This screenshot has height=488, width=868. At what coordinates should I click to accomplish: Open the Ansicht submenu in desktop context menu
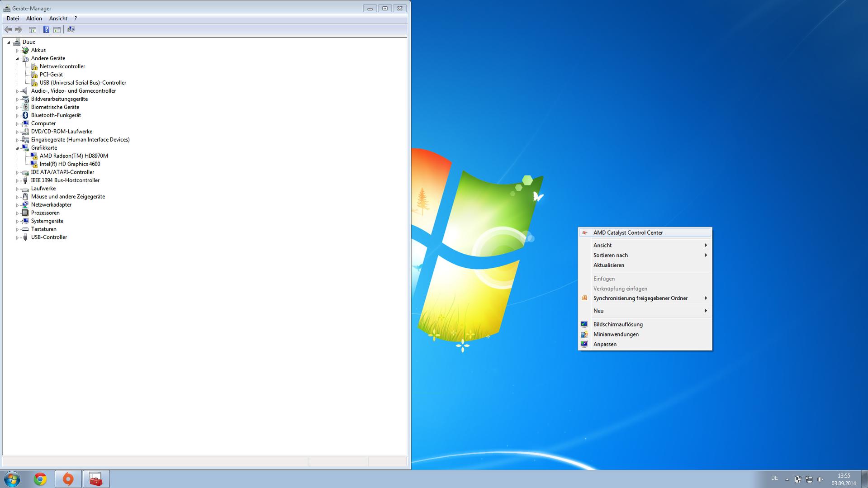pos(645,246)
